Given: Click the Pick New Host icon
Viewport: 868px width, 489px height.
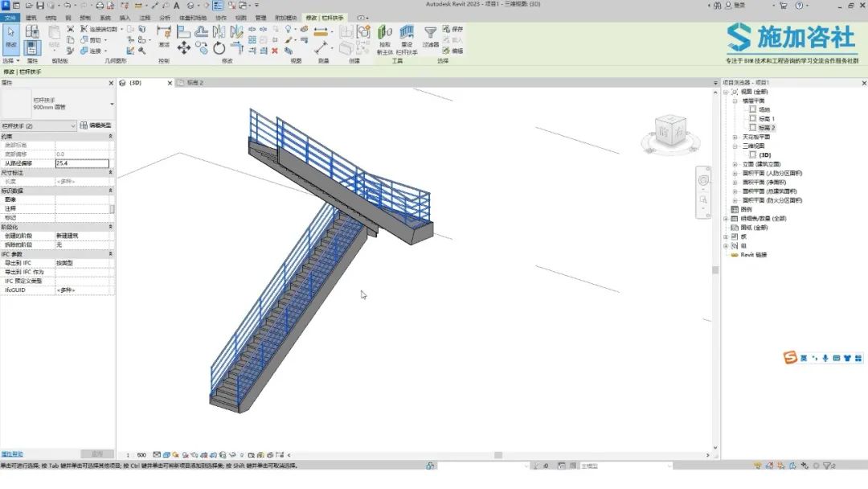Looking at the screenshot, I should (385, 40).
